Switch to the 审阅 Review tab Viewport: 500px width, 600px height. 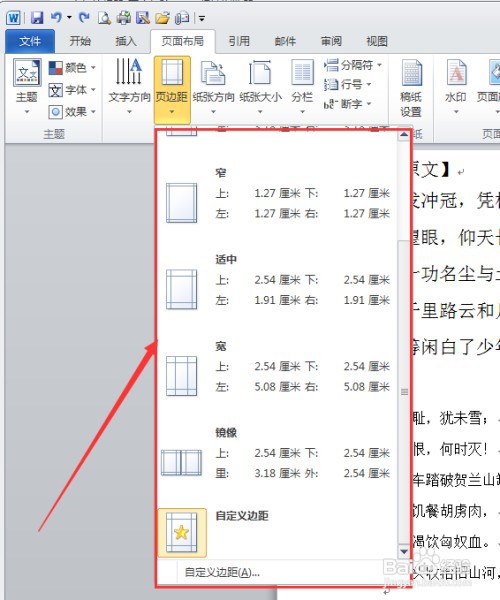(x=331, y=41)
